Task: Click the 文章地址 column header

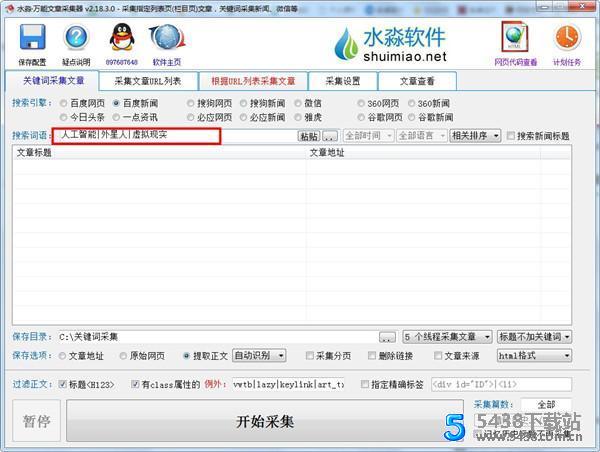Action: point(423,153)
